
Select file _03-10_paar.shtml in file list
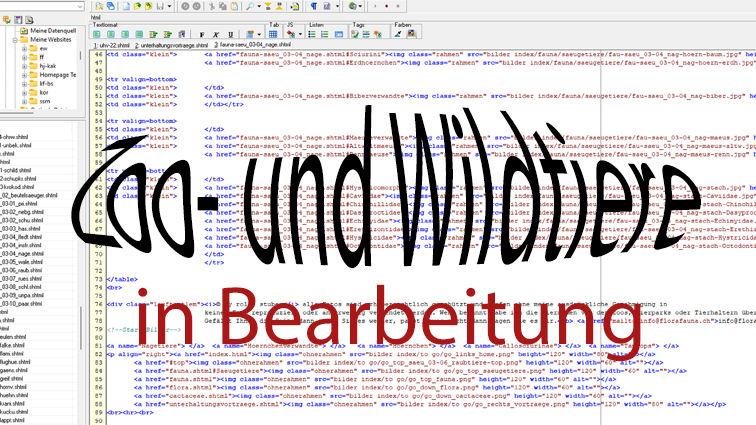pos(21,304)
